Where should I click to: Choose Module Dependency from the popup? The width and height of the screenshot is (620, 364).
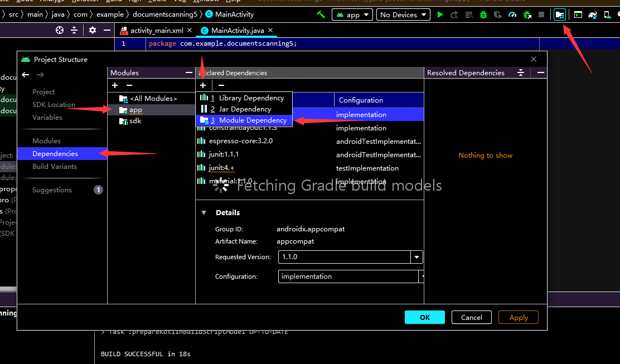[244, 120]
